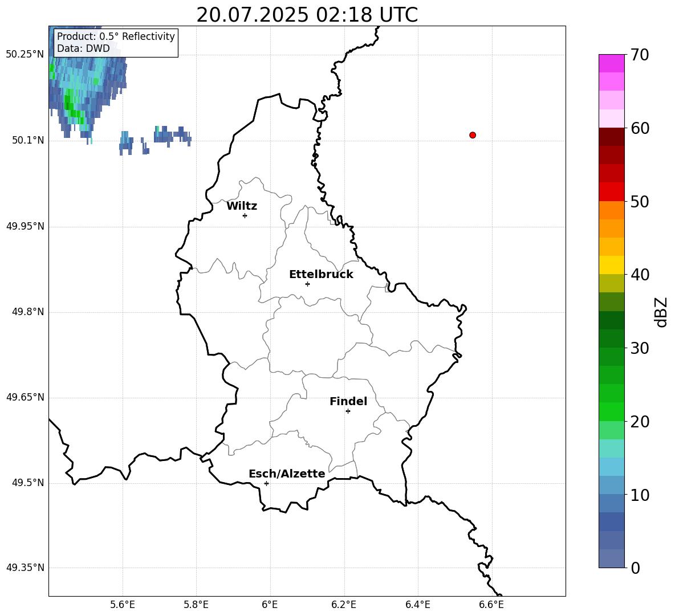
Task: Click the Ettelbruck station cross marker
Action: pyautogui.click(x=307, y=284)
